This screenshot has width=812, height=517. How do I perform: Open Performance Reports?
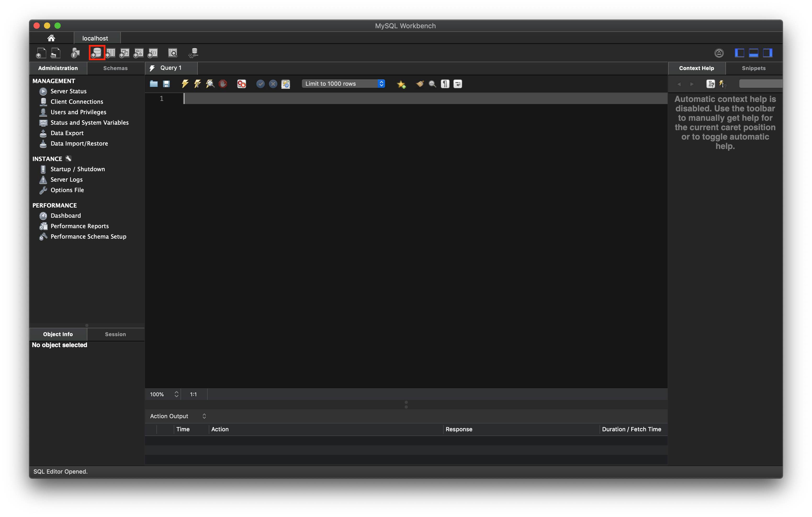click(80, 226)
